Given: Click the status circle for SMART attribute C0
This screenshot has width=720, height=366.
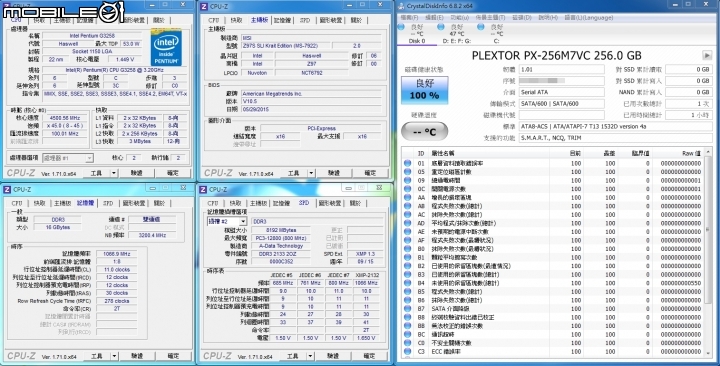Looking at the screenshot, I should pos(407,343).
